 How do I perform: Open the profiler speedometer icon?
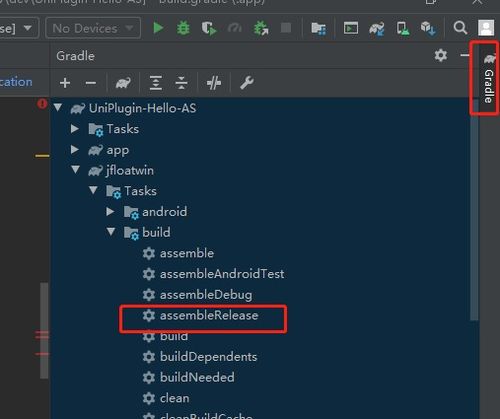pyautogui.click(x=235, y=28)
